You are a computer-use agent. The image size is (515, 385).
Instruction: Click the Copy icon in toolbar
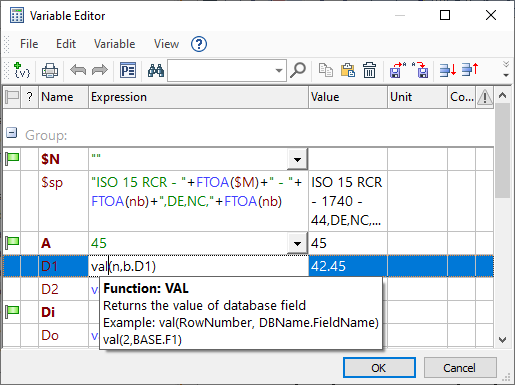pos(326,70)
